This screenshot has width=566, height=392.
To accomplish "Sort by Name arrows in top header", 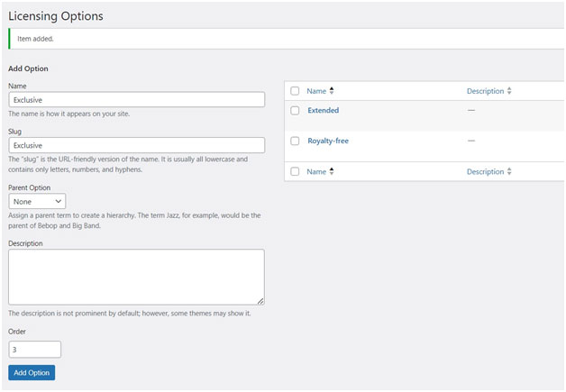I will 332,91.
